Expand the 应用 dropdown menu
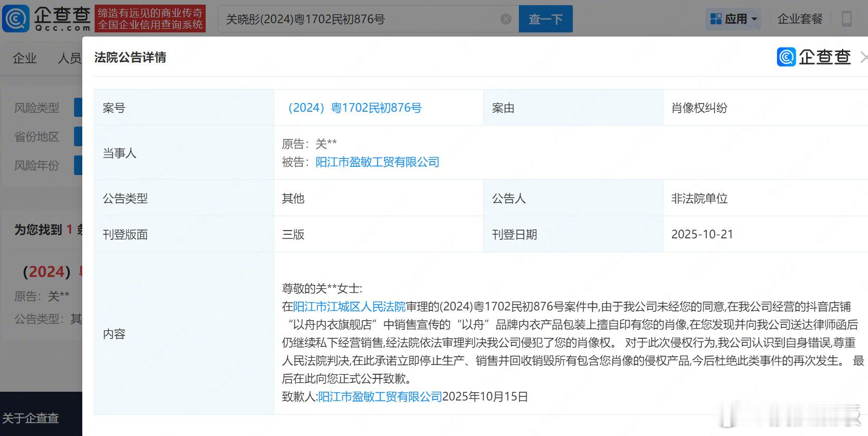Viewport: 868px width, 436px height. [x=734, y=19]
